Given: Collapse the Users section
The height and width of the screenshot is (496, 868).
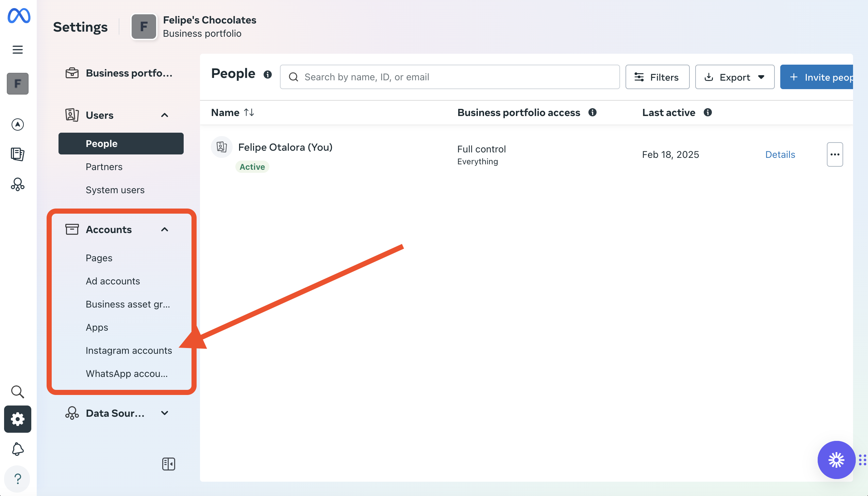Looking at the screenshot, I should point(165,115).
